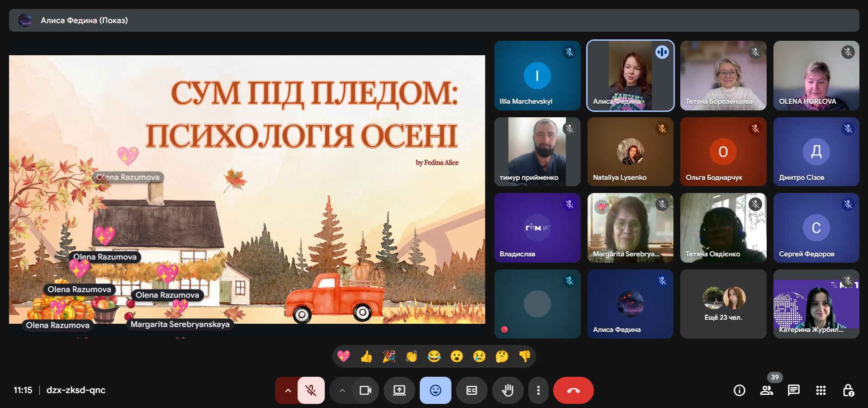Send the heart reaction emoji
The image size is (868, 408).
click(x=344, y=356)
